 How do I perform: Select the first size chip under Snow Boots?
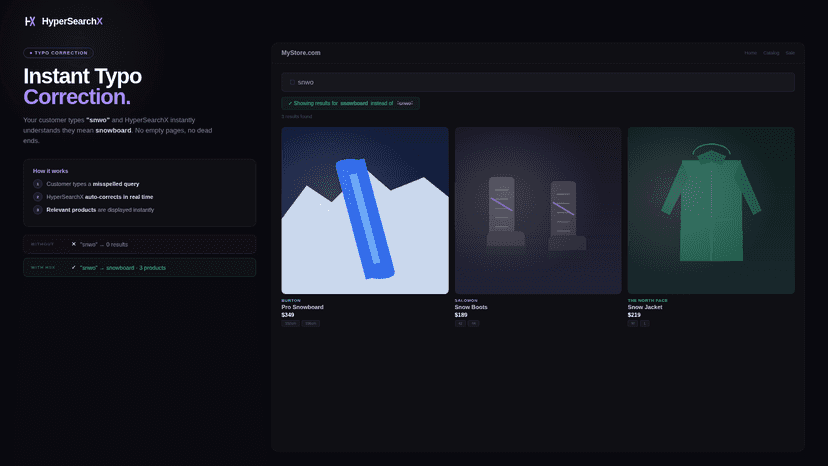click(x=460, y=323)
